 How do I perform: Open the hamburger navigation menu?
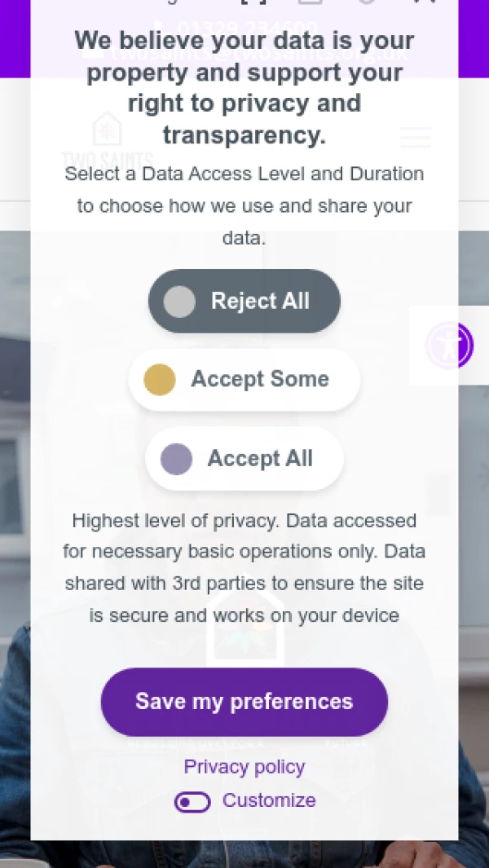415,138
